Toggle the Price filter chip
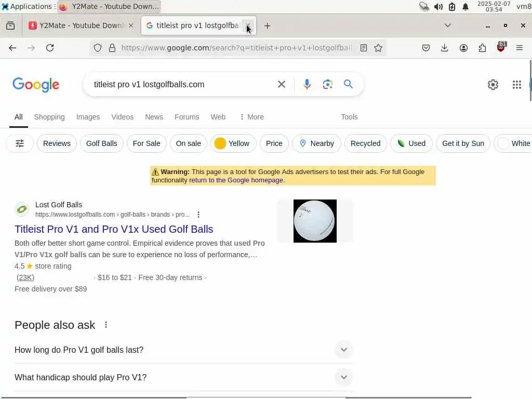 click(274, 143)
